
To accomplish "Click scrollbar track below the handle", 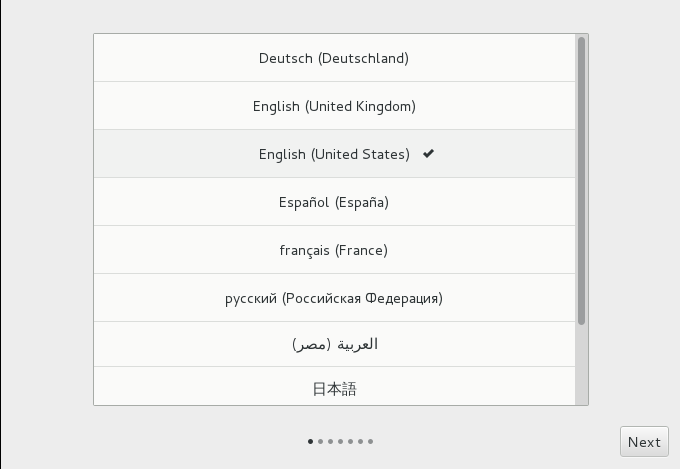I will coord(582,365).
